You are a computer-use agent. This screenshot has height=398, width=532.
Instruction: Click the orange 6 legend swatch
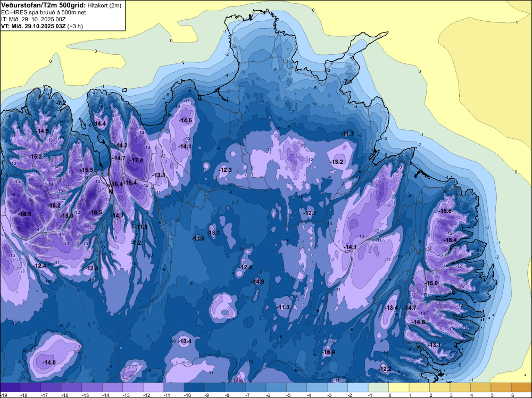tap(521, 387)
